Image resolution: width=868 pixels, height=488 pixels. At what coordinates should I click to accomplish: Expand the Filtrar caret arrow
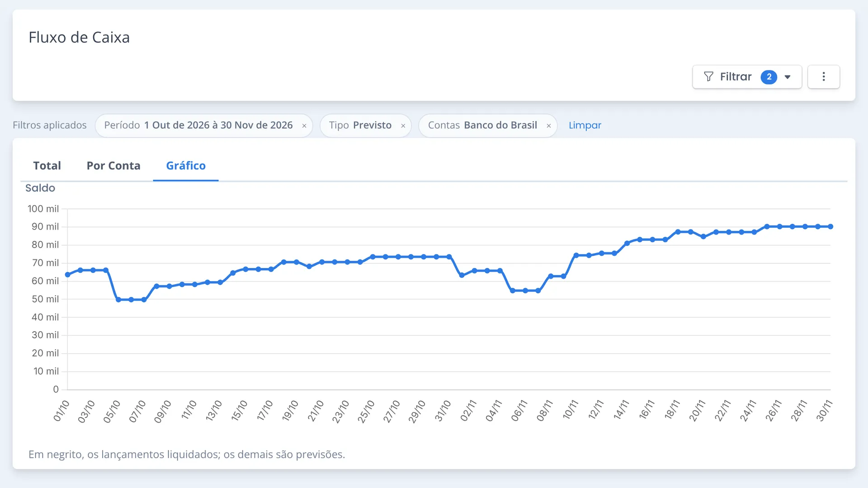click(788, 77)
